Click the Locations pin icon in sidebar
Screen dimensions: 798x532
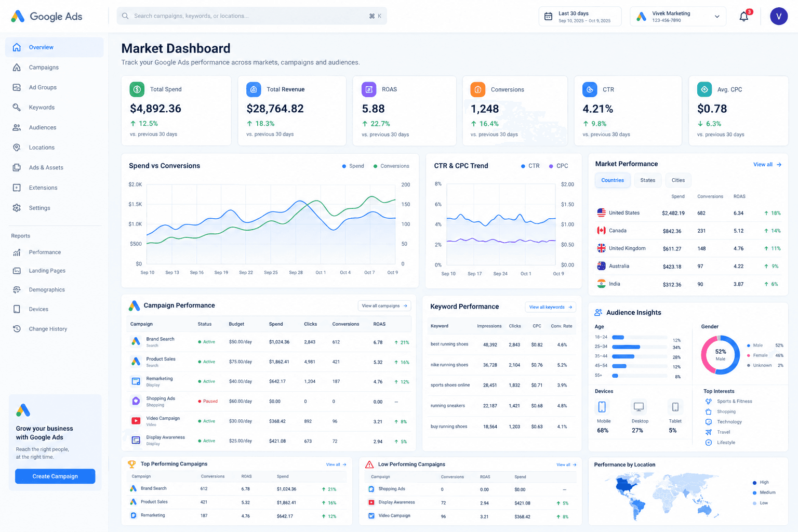pos(17,148)
